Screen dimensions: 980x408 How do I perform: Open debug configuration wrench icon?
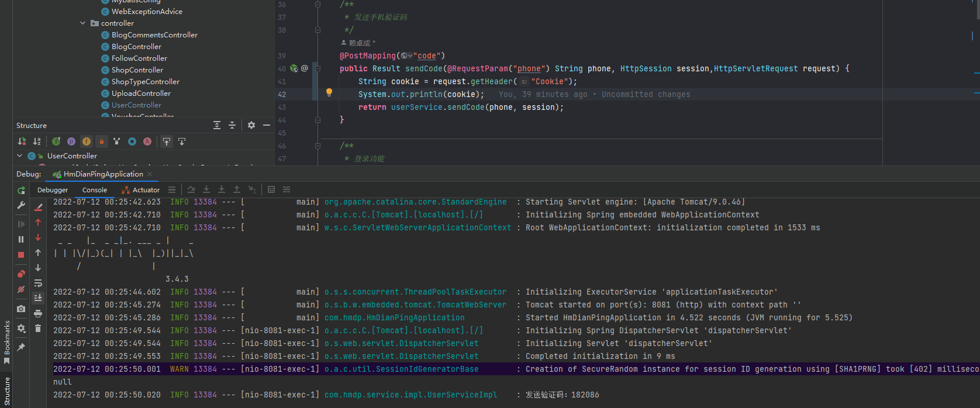(21, 205)
